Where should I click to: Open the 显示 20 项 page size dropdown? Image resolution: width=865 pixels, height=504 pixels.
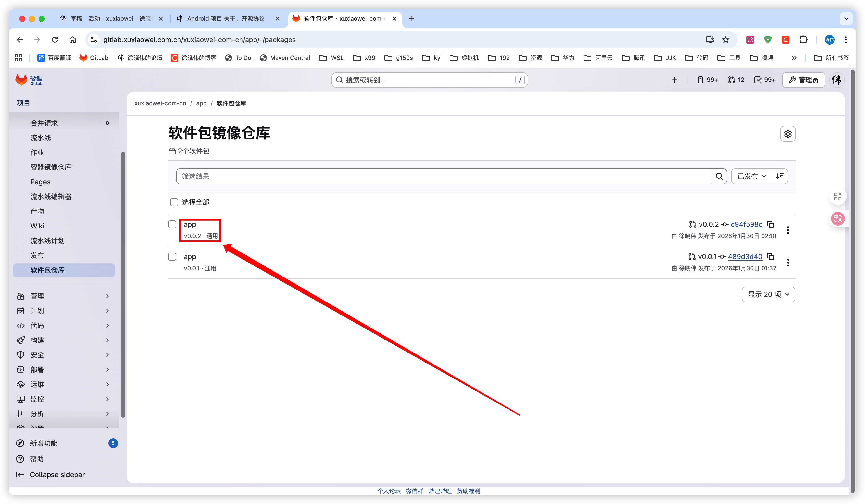(x=768, y=294)
